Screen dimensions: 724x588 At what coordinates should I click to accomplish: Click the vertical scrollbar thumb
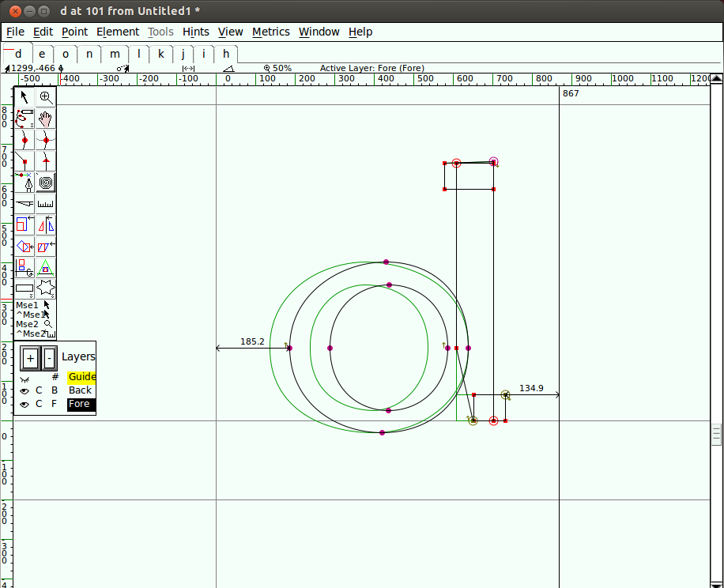tap(717, 434)
